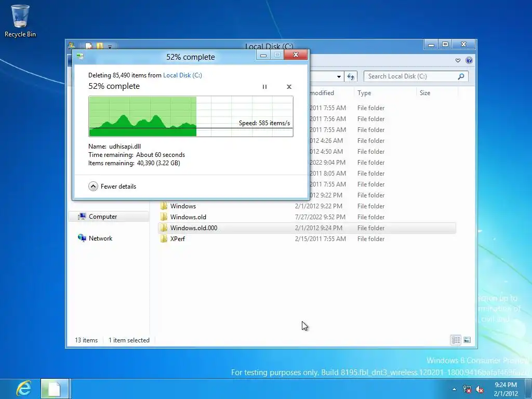Click the search magnifier icon
Screen dimensions: 532x399
[461, 76]
